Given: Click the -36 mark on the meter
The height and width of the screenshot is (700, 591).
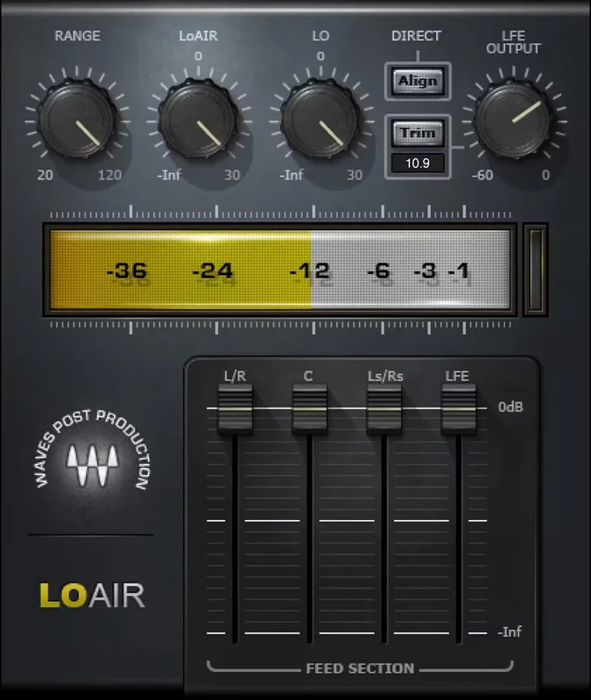Looking at the screenshot, I should coord(127,270).
